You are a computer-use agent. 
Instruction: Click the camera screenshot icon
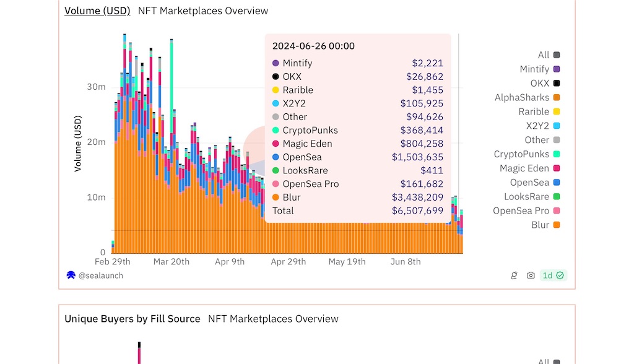coord(531,275)
